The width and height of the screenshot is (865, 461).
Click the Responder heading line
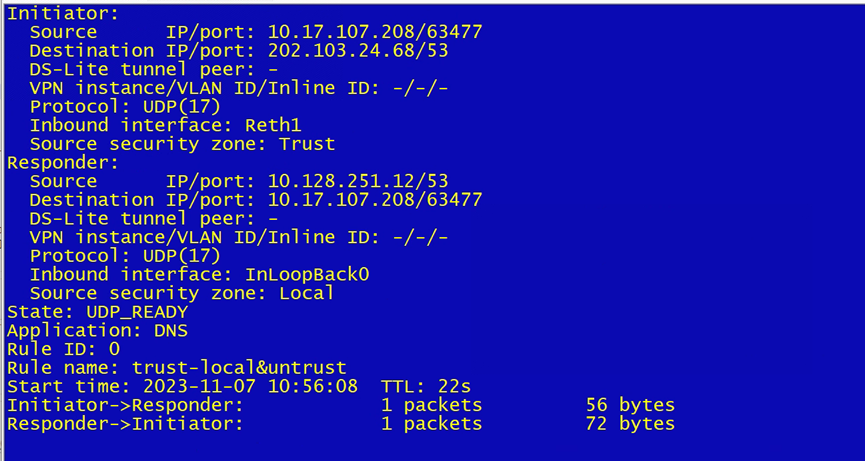[x=62, y=163]
